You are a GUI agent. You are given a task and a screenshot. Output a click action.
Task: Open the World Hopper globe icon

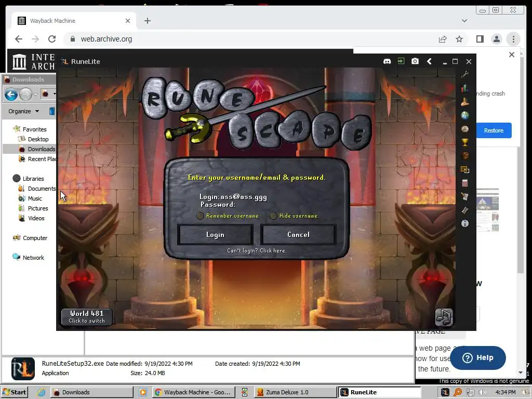coord(465,115)
